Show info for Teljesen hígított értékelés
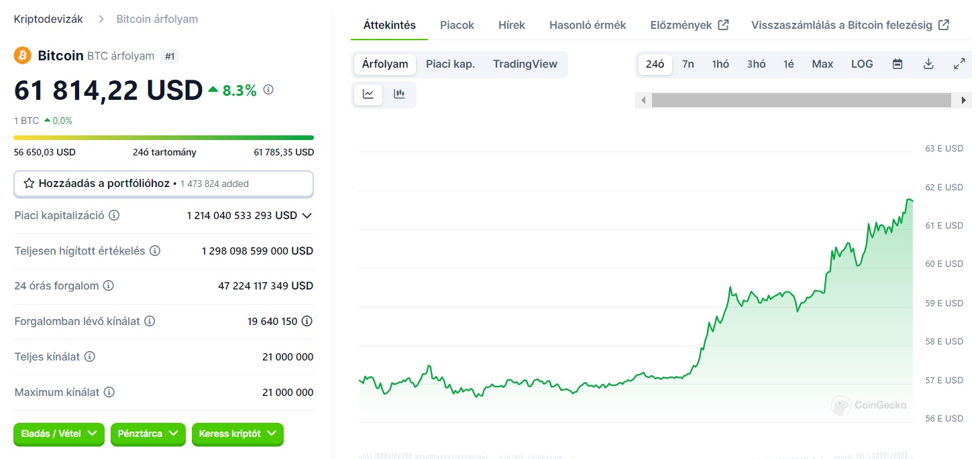Image resolution: width=980 pixels, height=459 pixels. [x=155, y=251]
